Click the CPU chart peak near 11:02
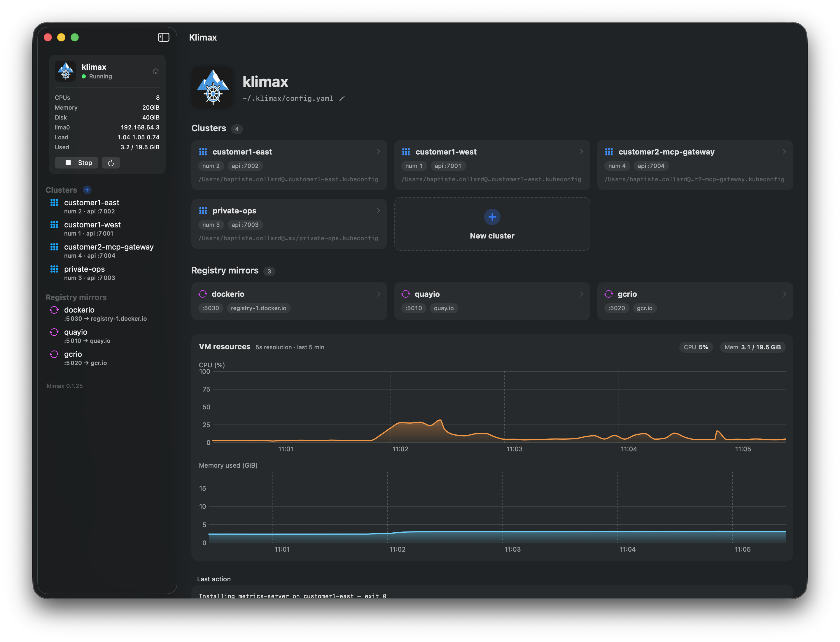 [440, 420]
